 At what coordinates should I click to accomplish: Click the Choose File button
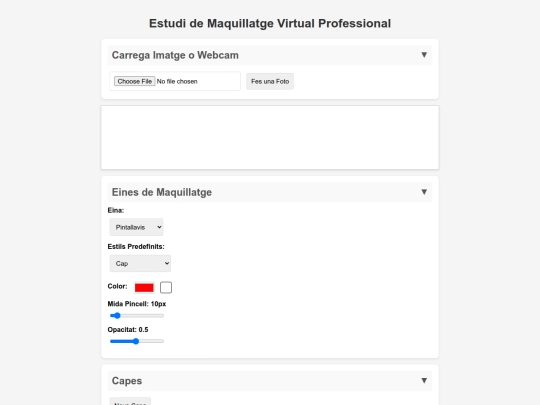point(135,81)
